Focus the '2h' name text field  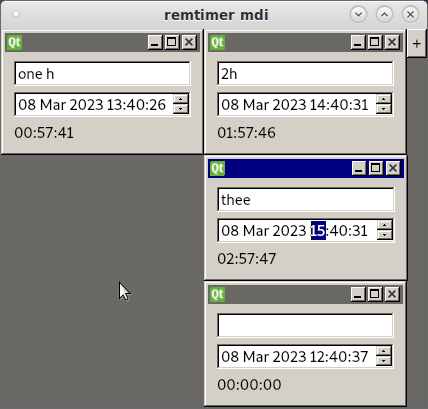[x=305, y=74]
